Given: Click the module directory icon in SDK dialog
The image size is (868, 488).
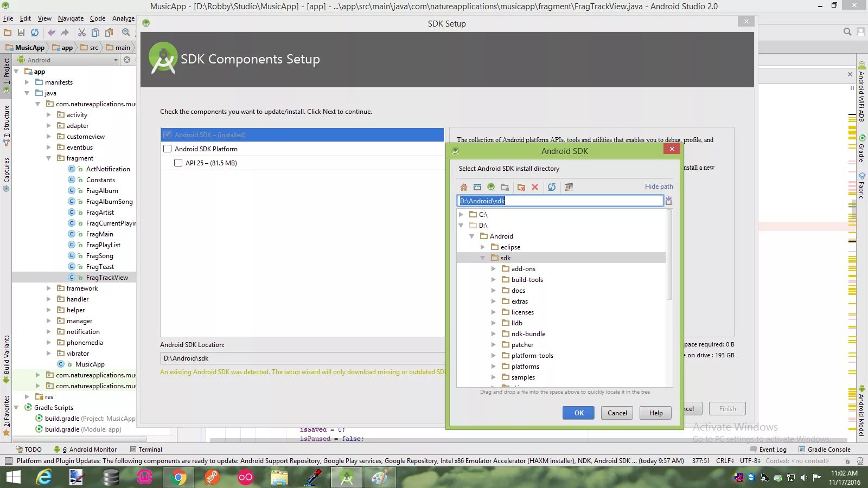Looking at the screenshot, I should 505,187.
